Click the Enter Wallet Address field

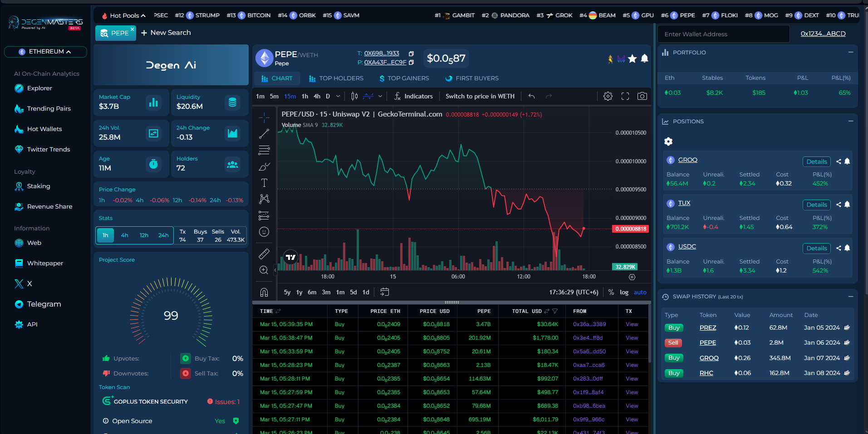(x=724, y=34)
